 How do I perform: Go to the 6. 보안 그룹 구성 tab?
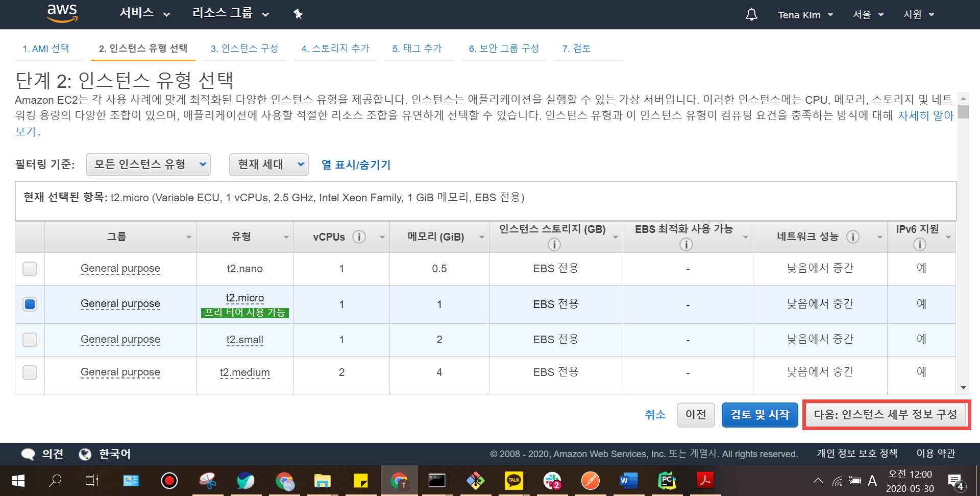point(504,49)
